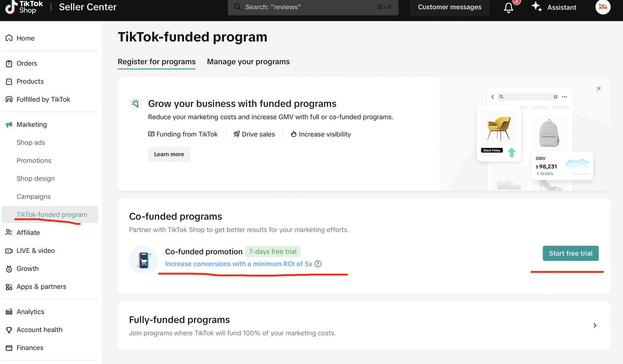Click the TikTok Shop logo

(24, 7)
